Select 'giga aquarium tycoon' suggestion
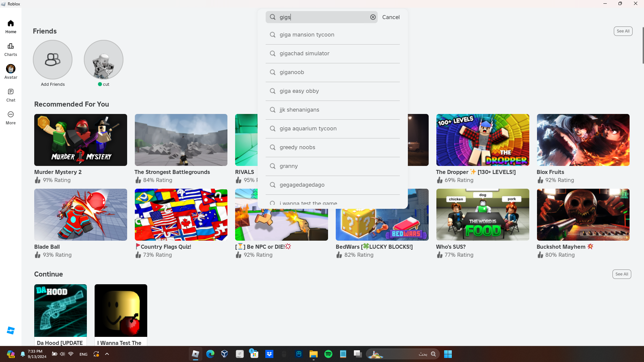644x362 pixels. click(x=333, y=129)
